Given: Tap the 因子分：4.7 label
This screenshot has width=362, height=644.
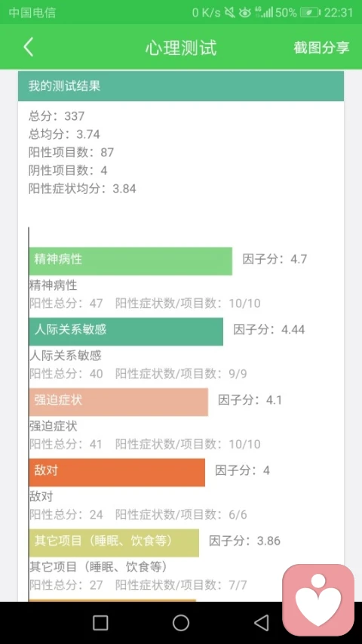Looking at the screenshot, I should (275, 259).
